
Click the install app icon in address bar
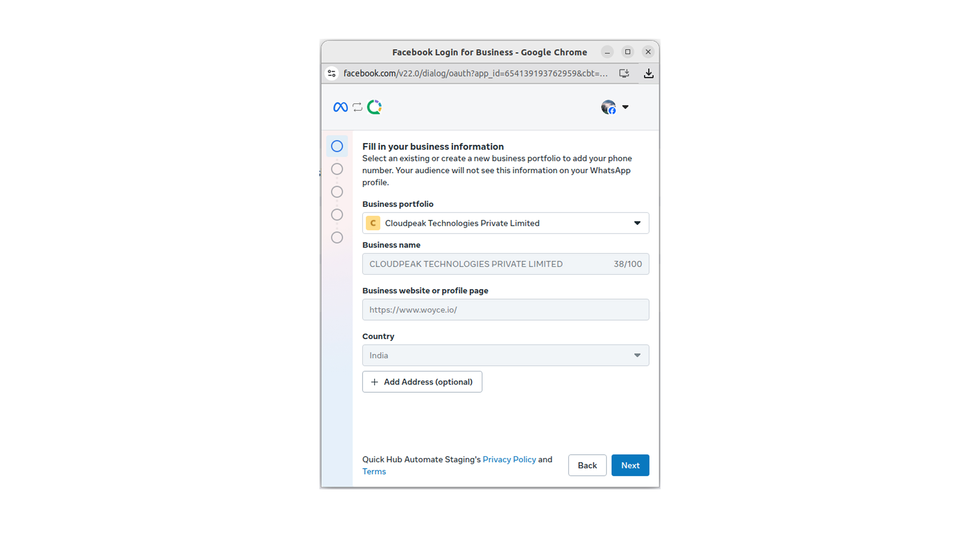(624, 73)
